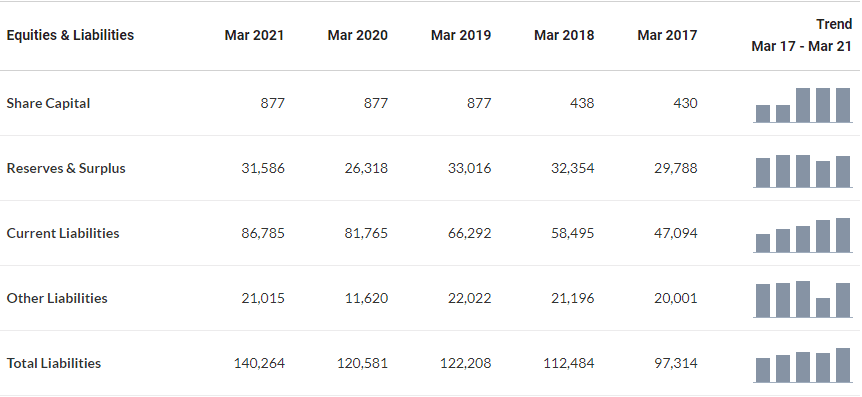
Task: Click Total Liabilities value 140,264
Action: coord(259,363)
